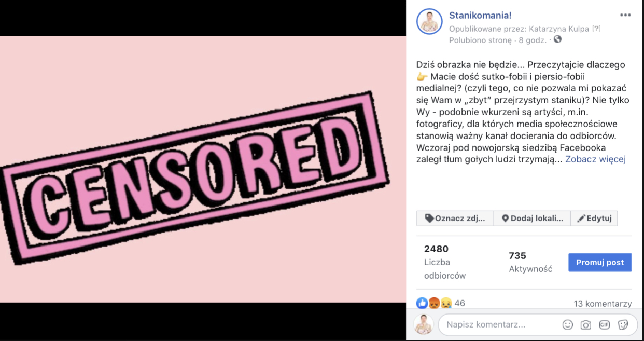Image resolution: width=644 pixels, height=341 pixels.
Task: Click Oznacz zdj... tag photo button
Action: [455, 219]
